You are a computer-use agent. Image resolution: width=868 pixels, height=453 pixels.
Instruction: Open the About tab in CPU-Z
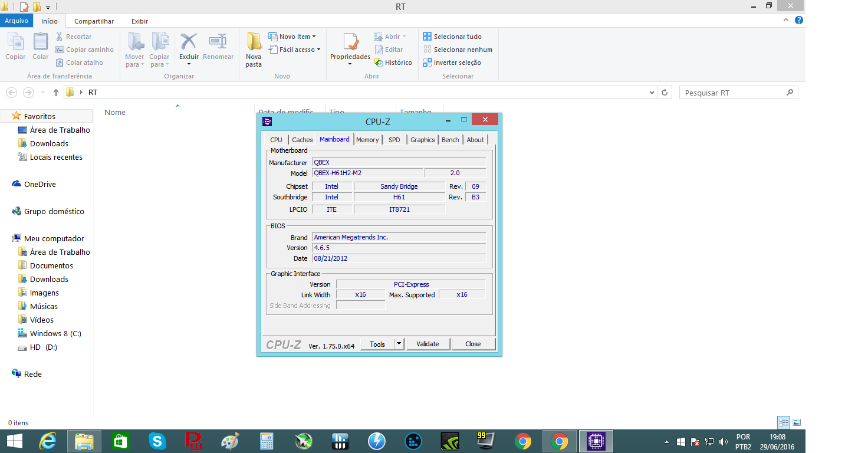click(x=475, y=140)
